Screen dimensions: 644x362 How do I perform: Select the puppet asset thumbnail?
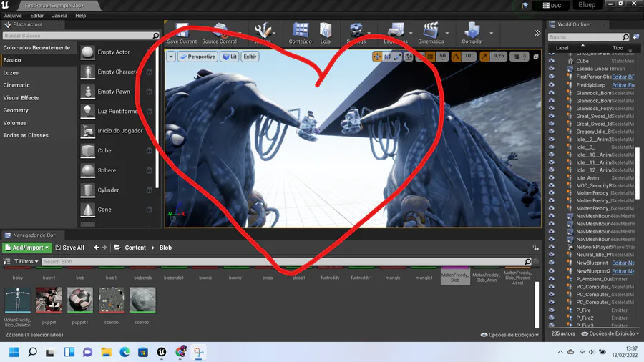(49, 300)
